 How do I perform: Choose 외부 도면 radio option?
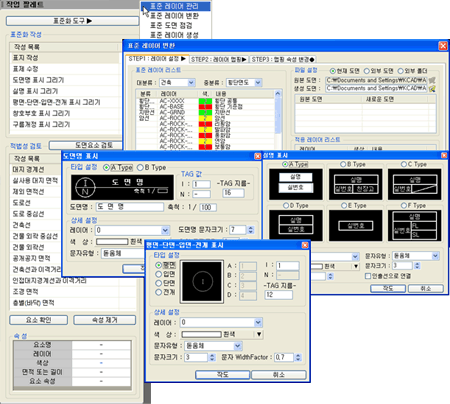coord(367,71)
